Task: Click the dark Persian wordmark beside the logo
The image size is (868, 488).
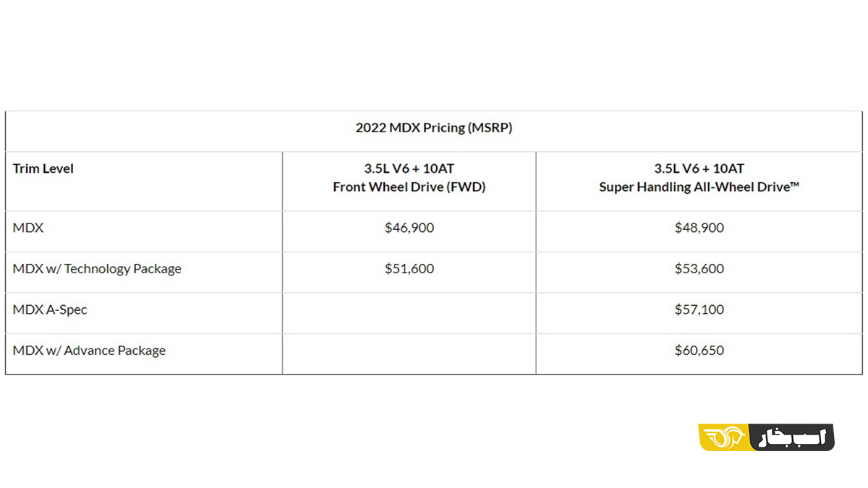Action: click(793, 437)
